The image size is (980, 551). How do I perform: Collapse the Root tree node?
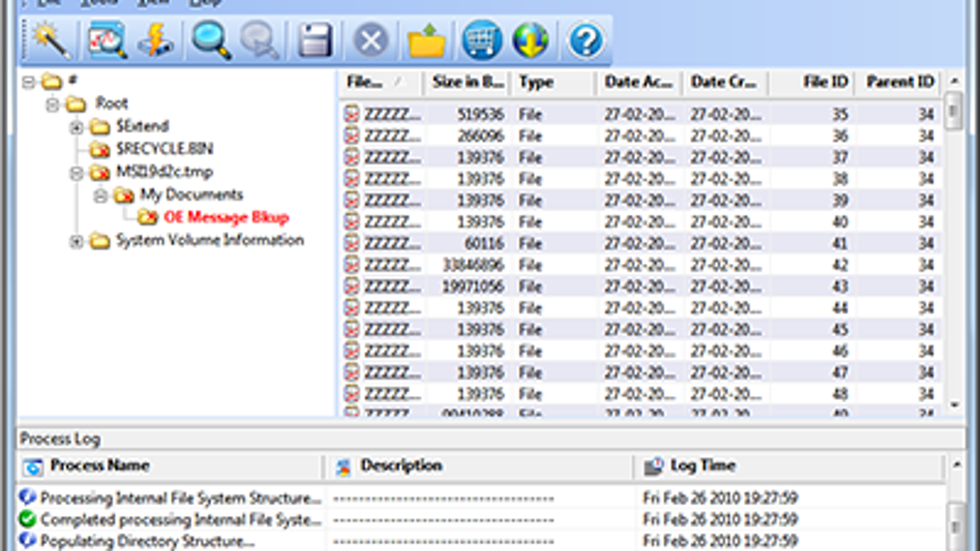53,104
